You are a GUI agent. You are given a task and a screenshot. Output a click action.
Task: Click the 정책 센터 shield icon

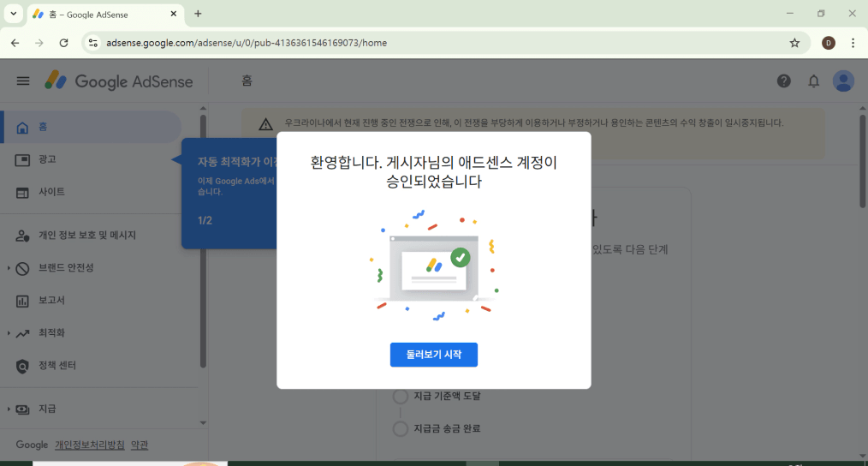click(x=22, y=367)
